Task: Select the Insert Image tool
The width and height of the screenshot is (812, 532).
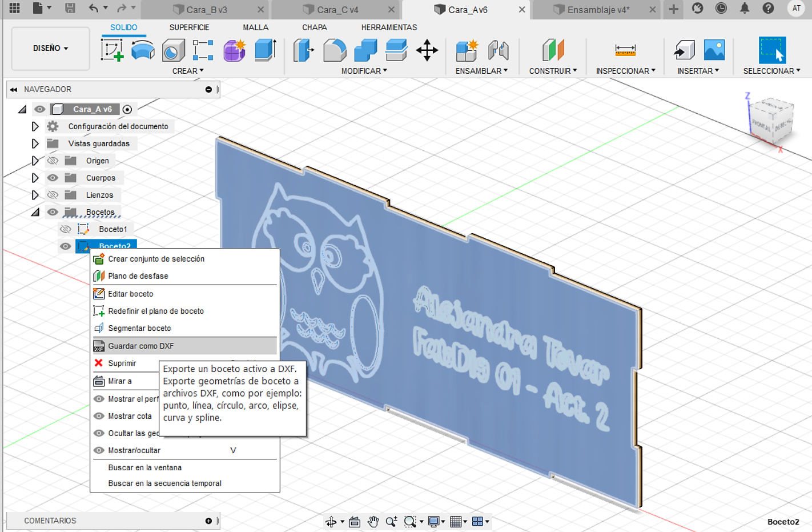Action: pyautogui.click(x=714, y=50)
